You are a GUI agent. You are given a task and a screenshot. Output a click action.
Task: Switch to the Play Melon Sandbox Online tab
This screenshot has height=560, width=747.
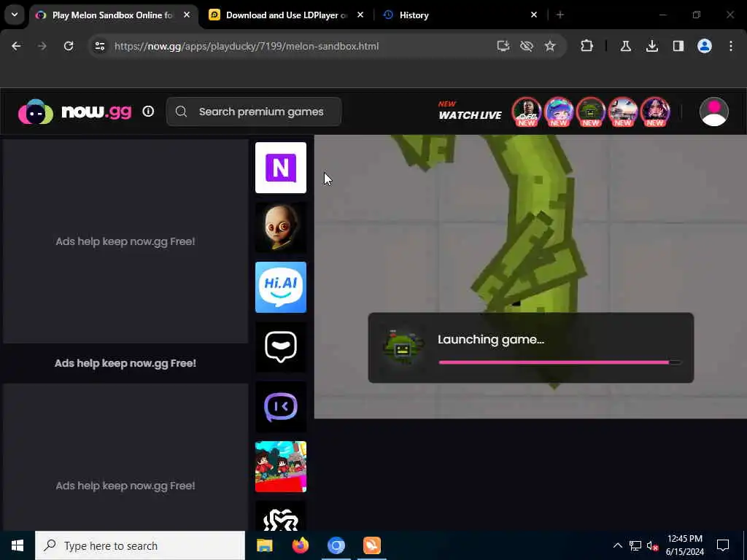[114, 15]
